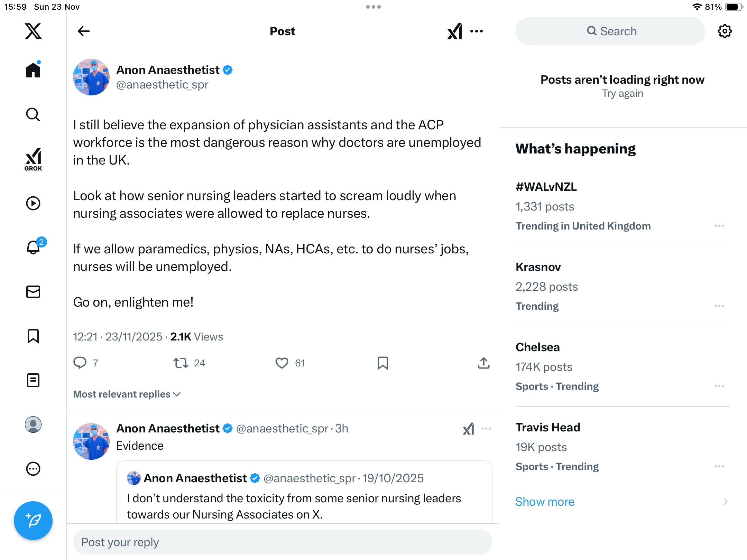This screenshot has height=560, width=747.
Task: Open more options for the #WALvNZL trend
Action: coord(719,226)
